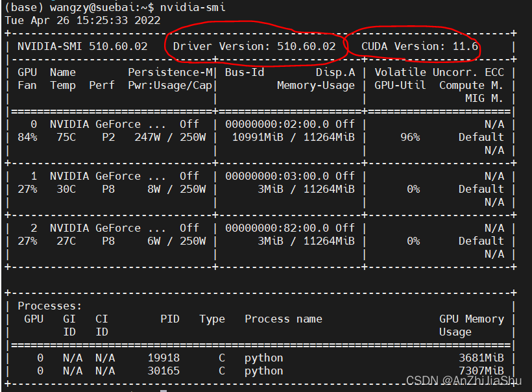Select the 27C temperature value
This screenshot has width=532, height=392.
[66, 241]
